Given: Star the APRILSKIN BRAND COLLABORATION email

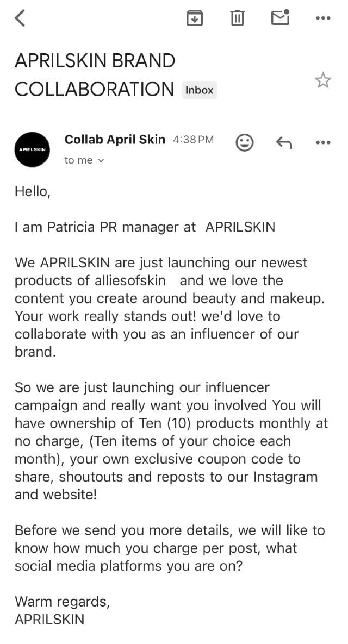Looking at the screenshot, I should [323, 80].
